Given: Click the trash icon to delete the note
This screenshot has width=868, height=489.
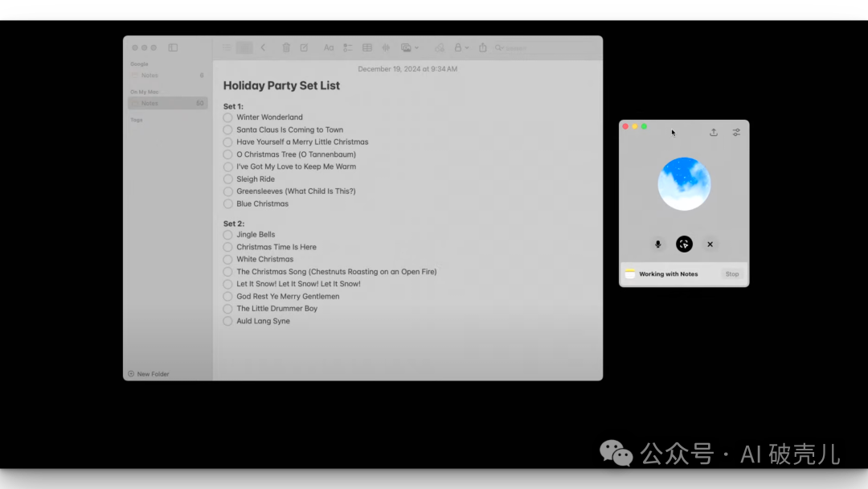Looking at the screenshot, I should click(286, 48).
